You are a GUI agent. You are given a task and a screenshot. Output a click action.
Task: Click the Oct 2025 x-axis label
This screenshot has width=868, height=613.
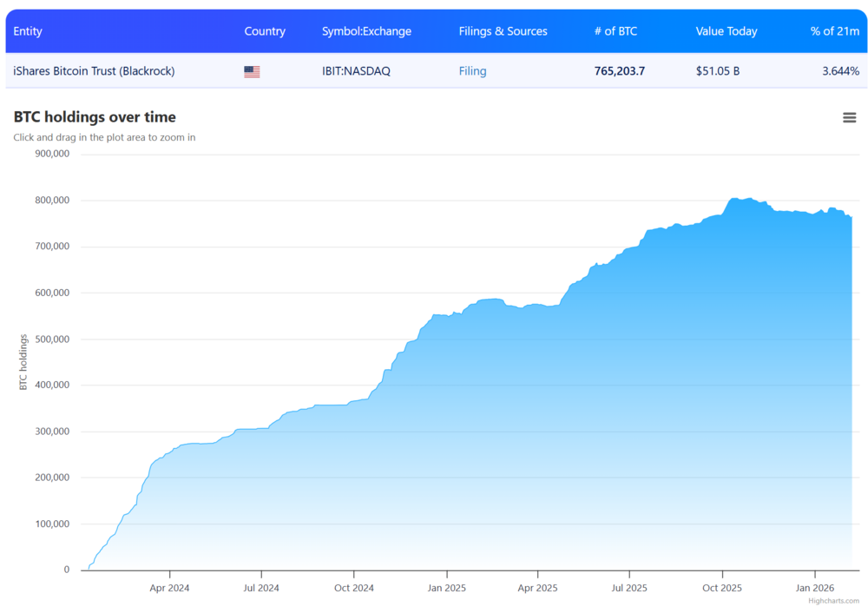(722, 588)
